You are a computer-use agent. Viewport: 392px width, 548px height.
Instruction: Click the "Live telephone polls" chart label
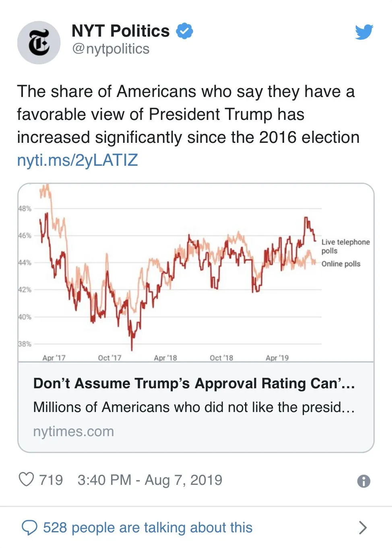click(345, 246)
